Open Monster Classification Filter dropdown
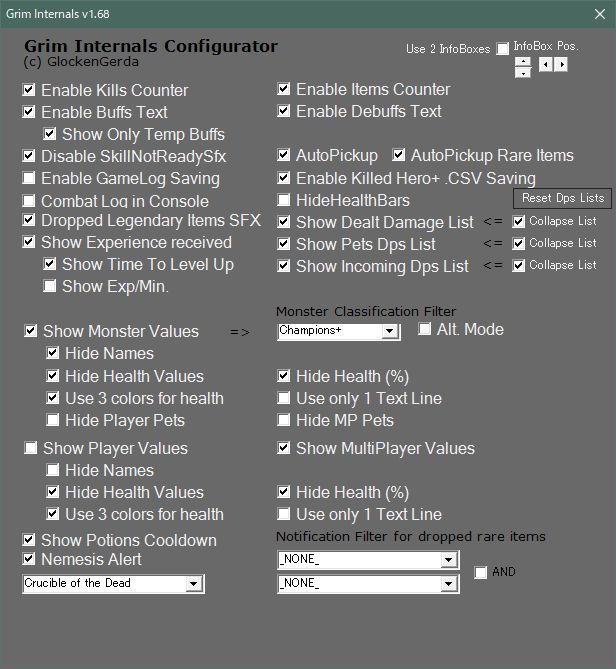616x669 pixels. [x=390, y=331]
